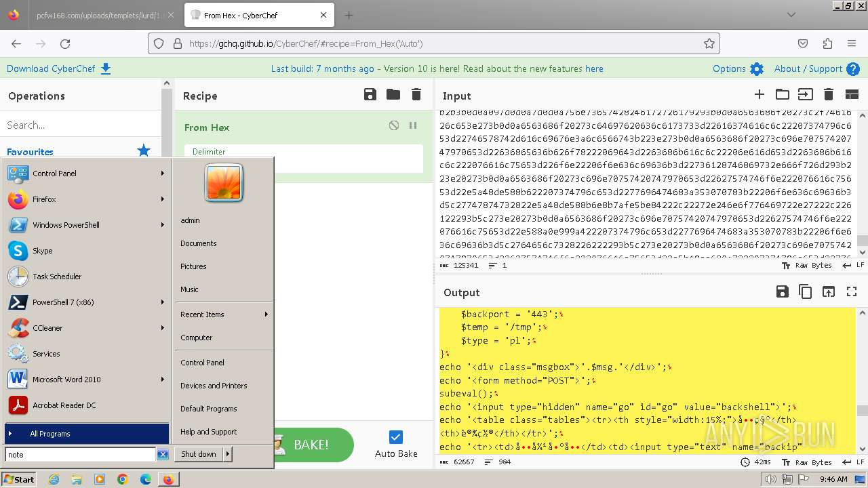List all tabs dropdown arrow

coord(791,15)
